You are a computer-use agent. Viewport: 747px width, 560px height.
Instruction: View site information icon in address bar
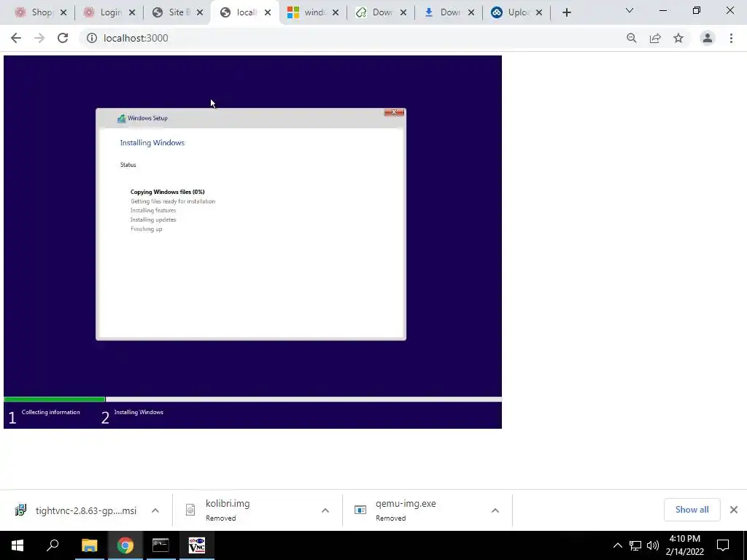[91, 38]
